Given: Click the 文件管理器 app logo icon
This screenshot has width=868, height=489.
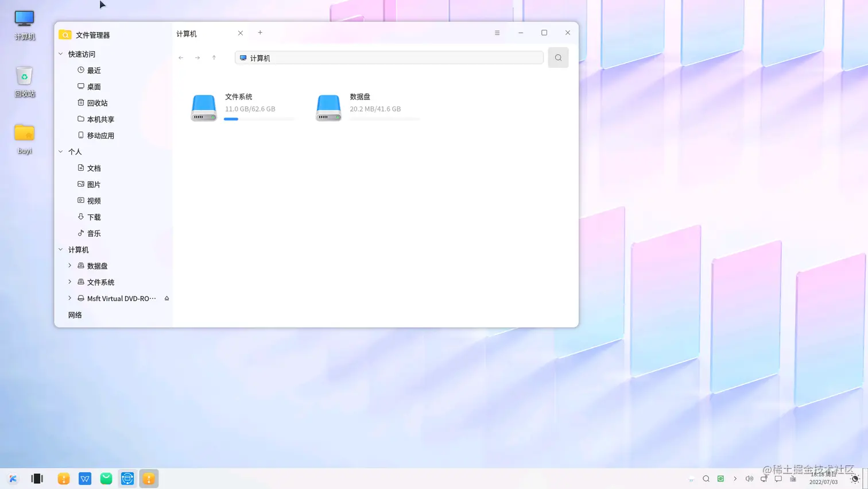Looking at the screenshot, I should point(65,34).
